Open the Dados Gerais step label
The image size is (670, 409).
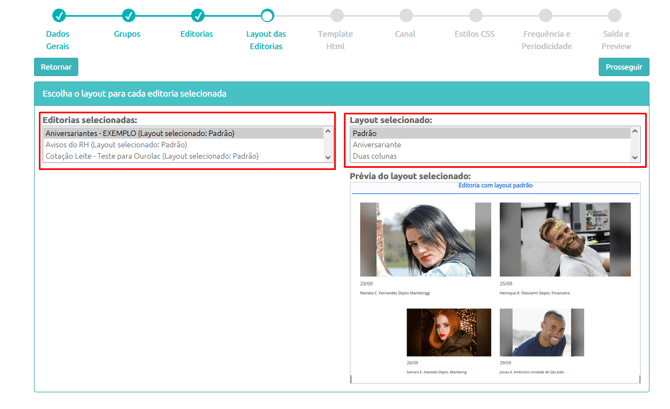[58, 40]
